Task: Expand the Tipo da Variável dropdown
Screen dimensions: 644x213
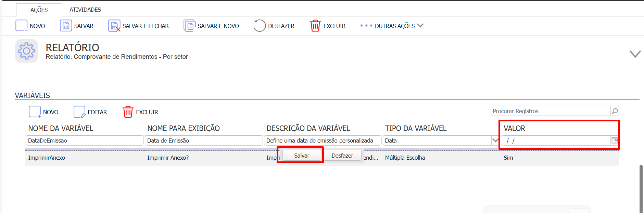Action: coord(495,141)
